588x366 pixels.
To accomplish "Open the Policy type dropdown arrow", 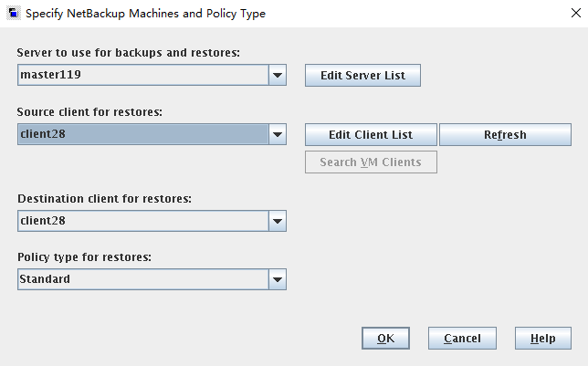I will point(278,279).
